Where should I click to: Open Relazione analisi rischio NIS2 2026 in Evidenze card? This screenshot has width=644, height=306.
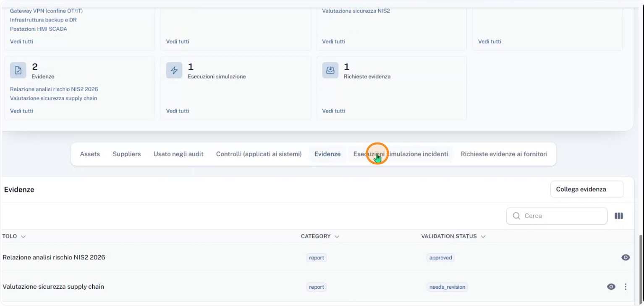(54, 89)
